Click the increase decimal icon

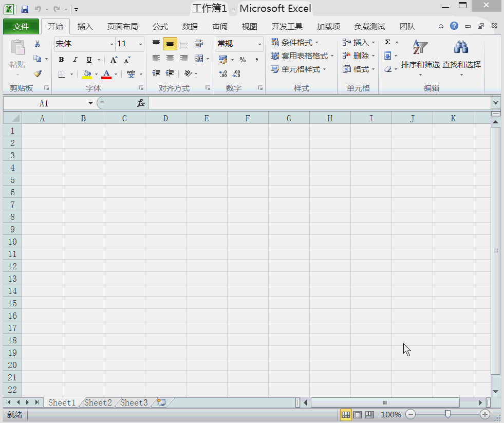tap(223, 74)
